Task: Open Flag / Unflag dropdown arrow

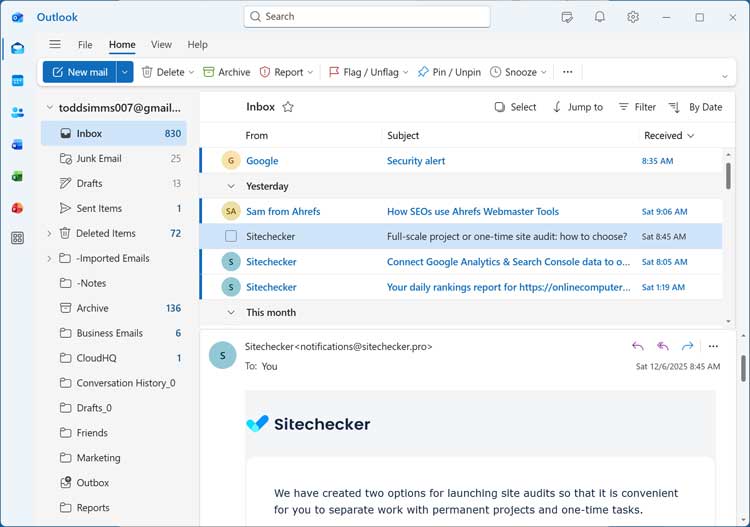Action: [x=406, y=72]
